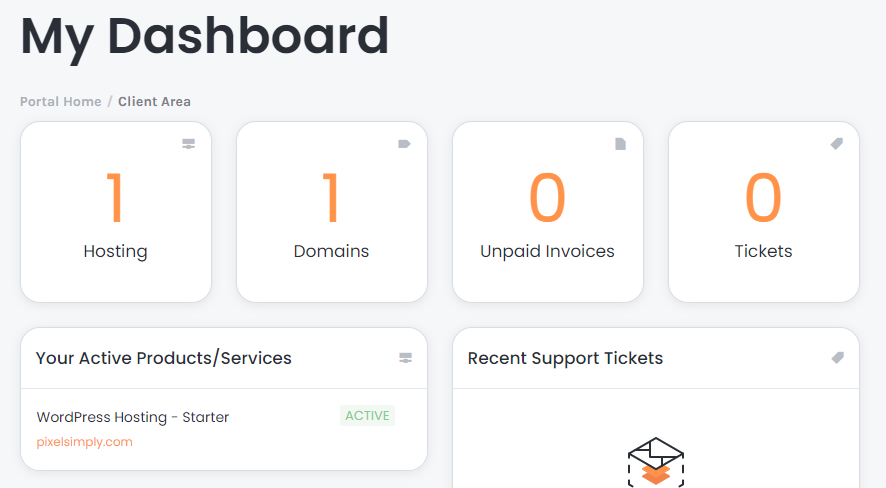Click the ticket icon on Tickets card
The image size is (886, 488).
click(837, 144)
